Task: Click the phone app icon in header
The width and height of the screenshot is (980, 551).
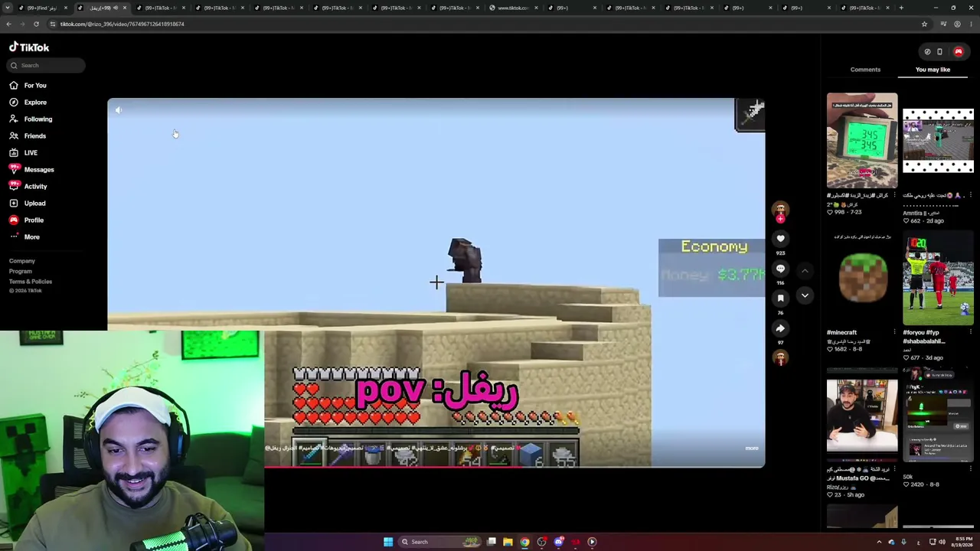Action: pyautogui.click(x=939, y=52)
